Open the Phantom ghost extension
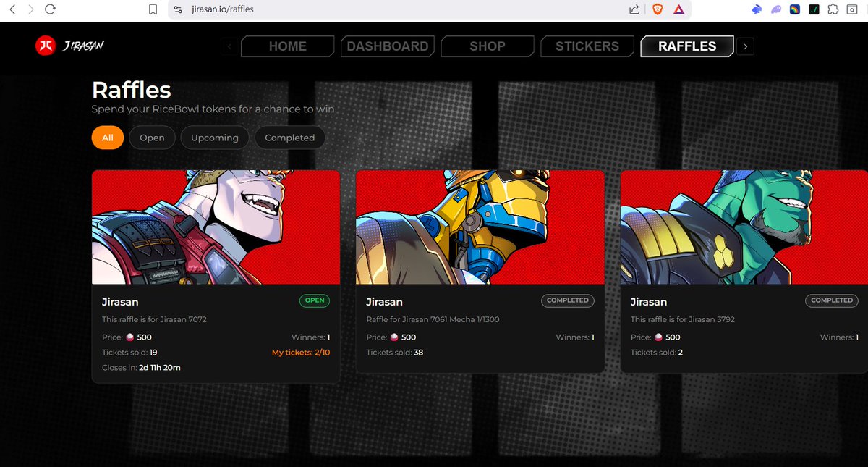Viewport: 868px width, 467px height. (x=775, y=9)
